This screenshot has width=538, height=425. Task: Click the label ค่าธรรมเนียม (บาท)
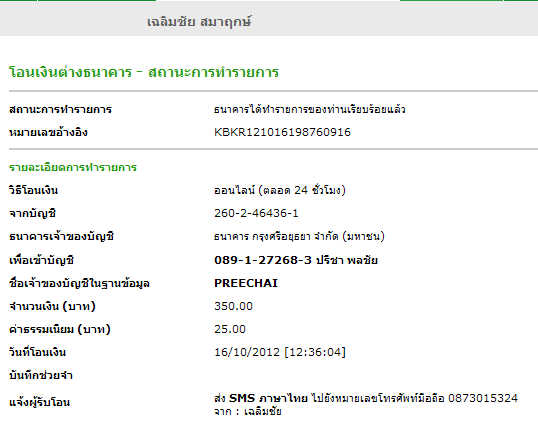pyautogui.click(x=60, y=329)
